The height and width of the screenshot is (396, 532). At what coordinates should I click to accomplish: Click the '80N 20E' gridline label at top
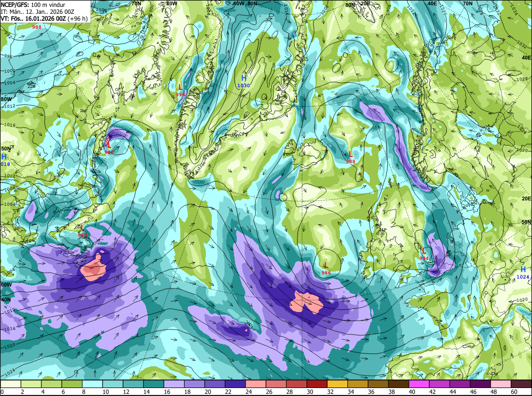358,5
